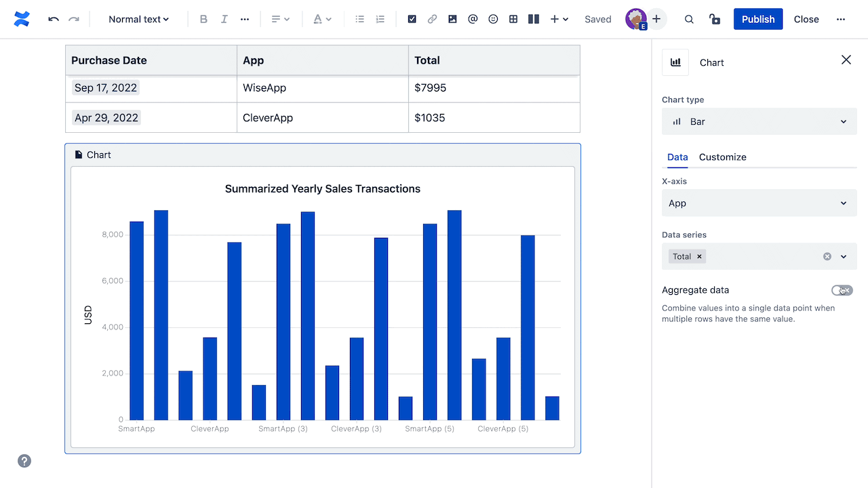Redo the last action
Screen dimensions: 868x488
(x=74, y=19)
